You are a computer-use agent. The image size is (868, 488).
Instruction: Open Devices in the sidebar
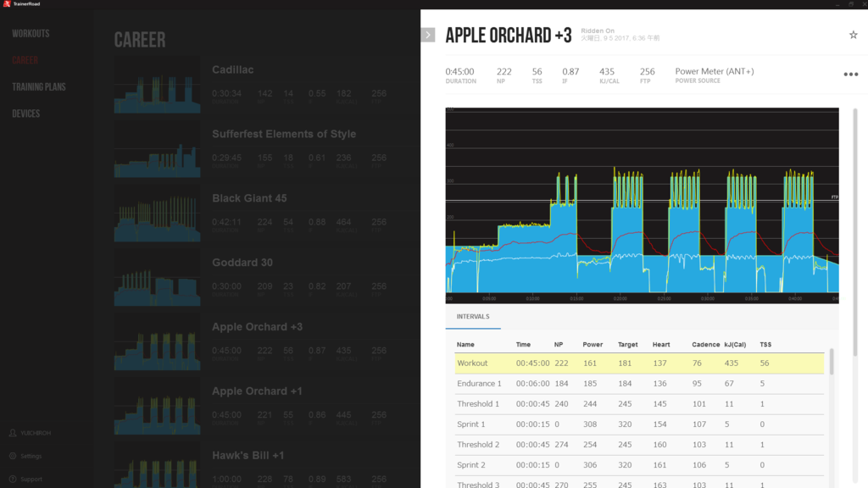click(x=26, y=114)
